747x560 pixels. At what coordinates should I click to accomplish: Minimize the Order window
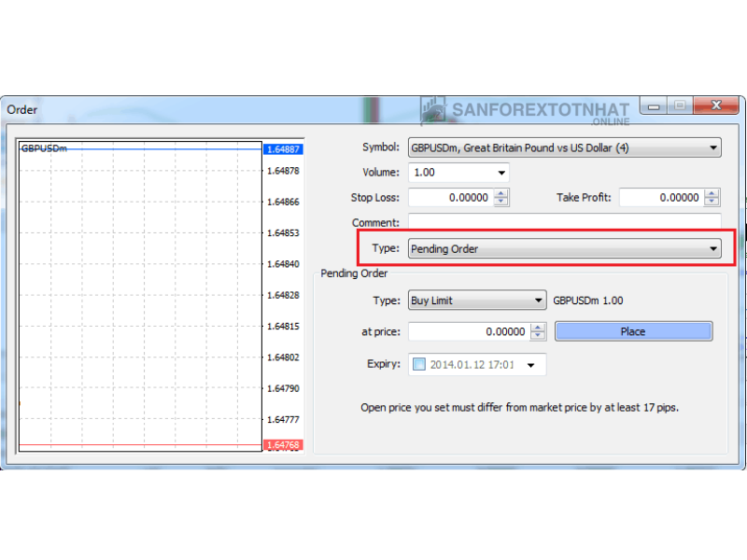click(x=654, y=105)
